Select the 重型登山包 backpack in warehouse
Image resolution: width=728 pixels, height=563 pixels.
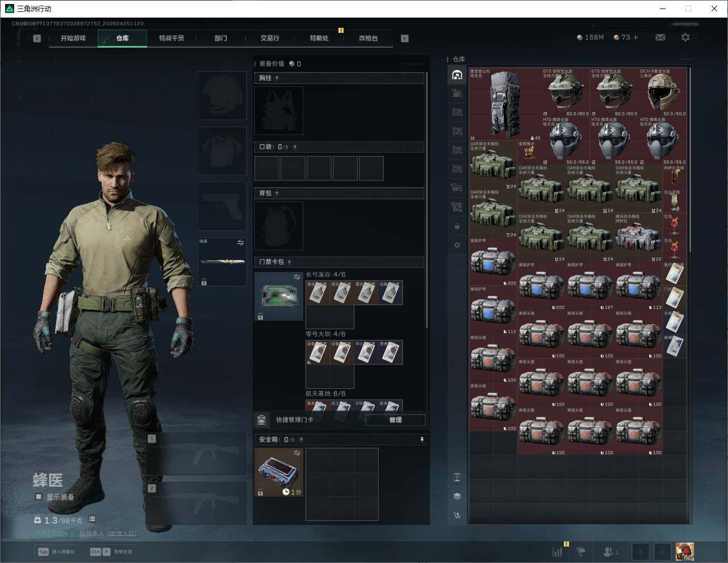click(x=505, y=104)
